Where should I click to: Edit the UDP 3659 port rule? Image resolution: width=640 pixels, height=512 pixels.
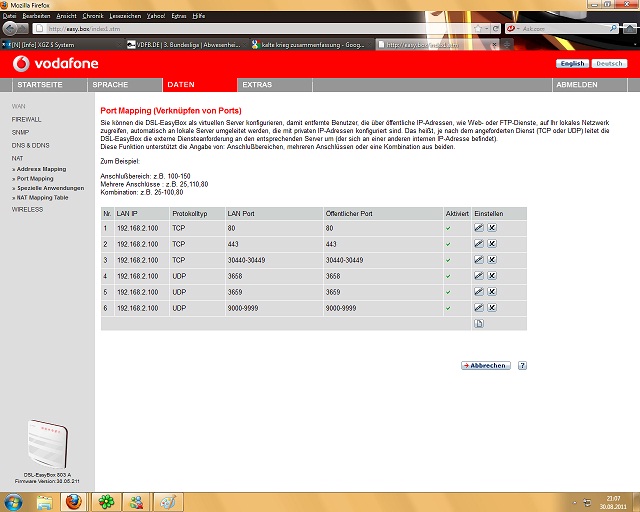(479, 291)
